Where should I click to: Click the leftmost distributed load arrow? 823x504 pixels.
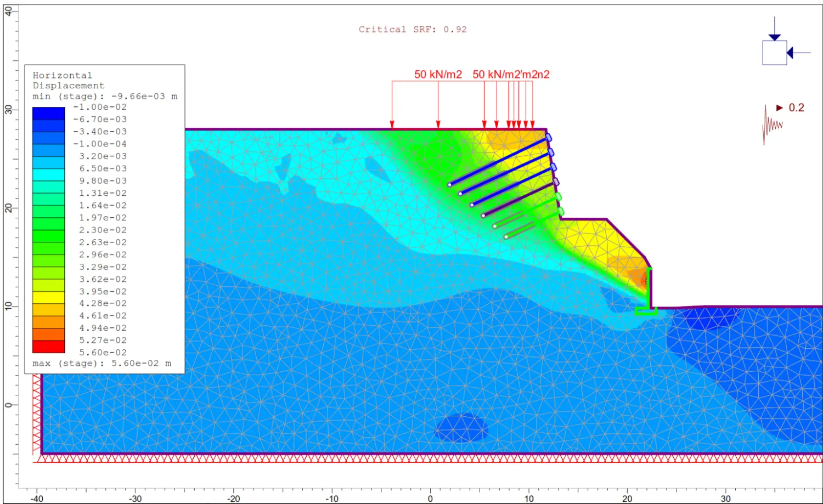[392, 105]
